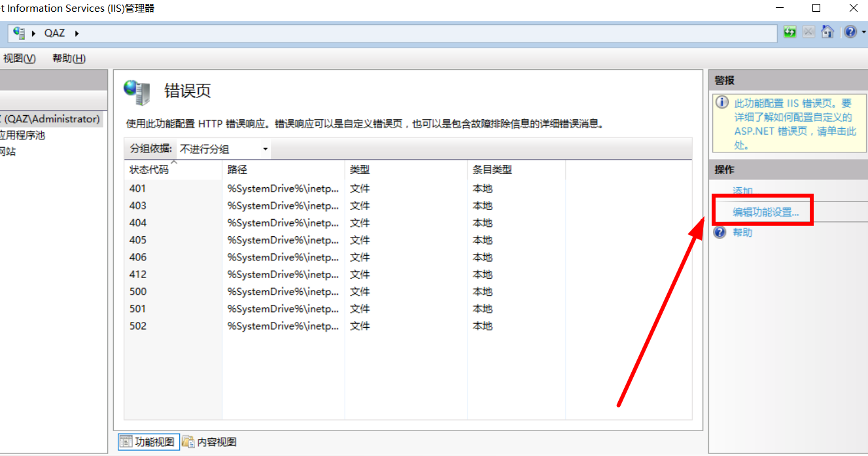Select the 应用程序池 tree node
The width and height of the screenshot is (868, 456).
click(x=23, y=135)
